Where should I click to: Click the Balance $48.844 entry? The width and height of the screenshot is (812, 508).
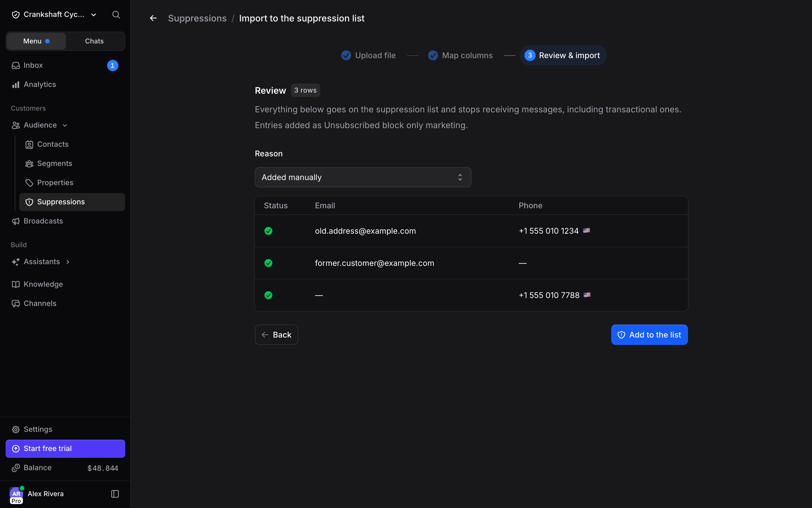tap(65, 468)
